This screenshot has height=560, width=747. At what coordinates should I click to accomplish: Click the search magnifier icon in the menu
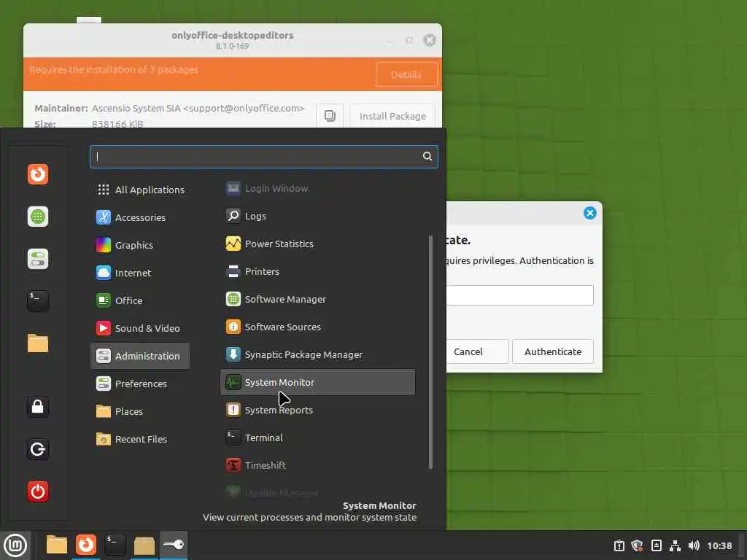tap(427, 156)
